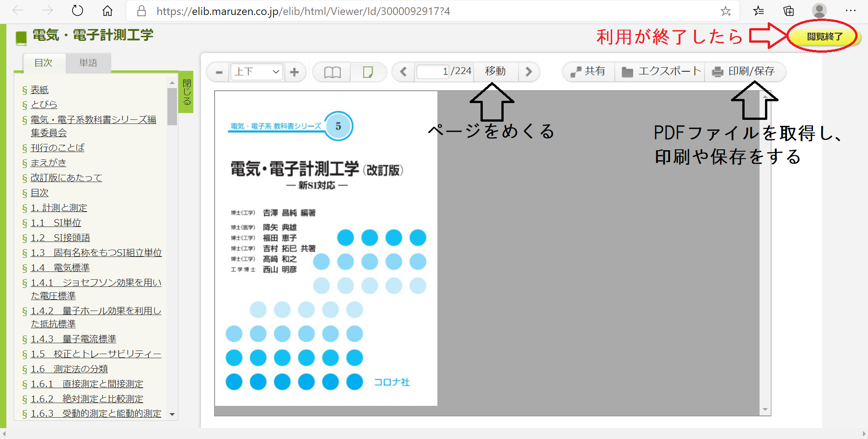The height and width of the screenshot is (439, 868).
Task: Switch to single-page view icon
Action: [368, 72]
